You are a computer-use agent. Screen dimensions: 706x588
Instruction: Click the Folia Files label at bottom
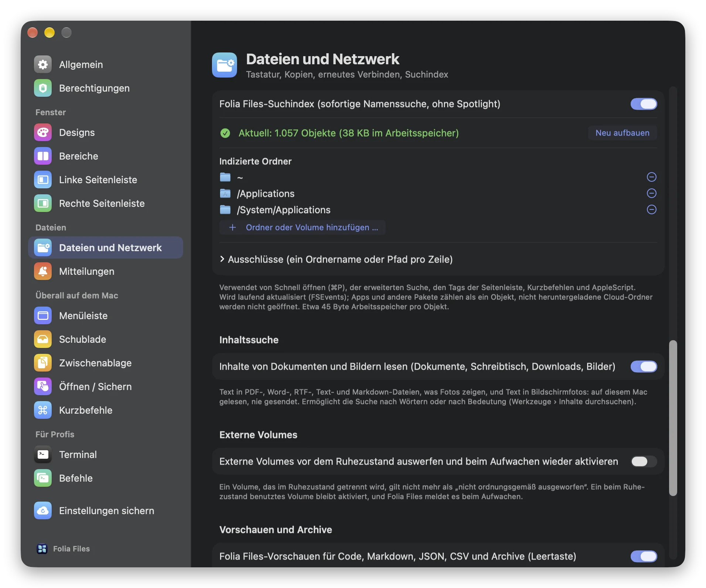(x=71, y=549)
